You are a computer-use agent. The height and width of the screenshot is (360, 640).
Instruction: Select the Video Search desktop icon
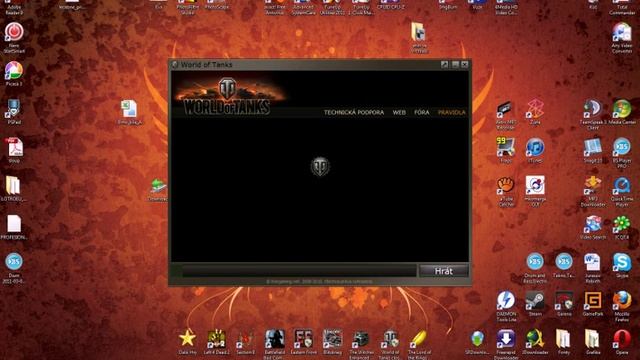[593, 224]
